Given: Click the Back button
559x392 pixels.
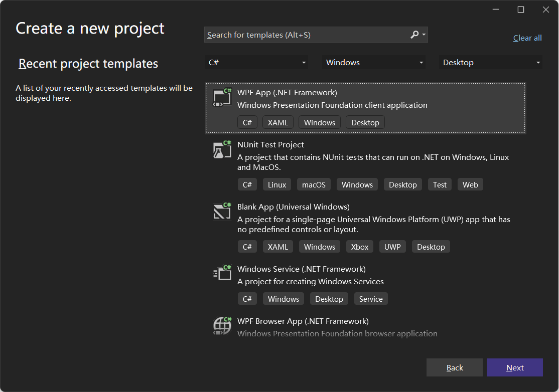Looking at the screenshot, I should [x=455, y=367].
